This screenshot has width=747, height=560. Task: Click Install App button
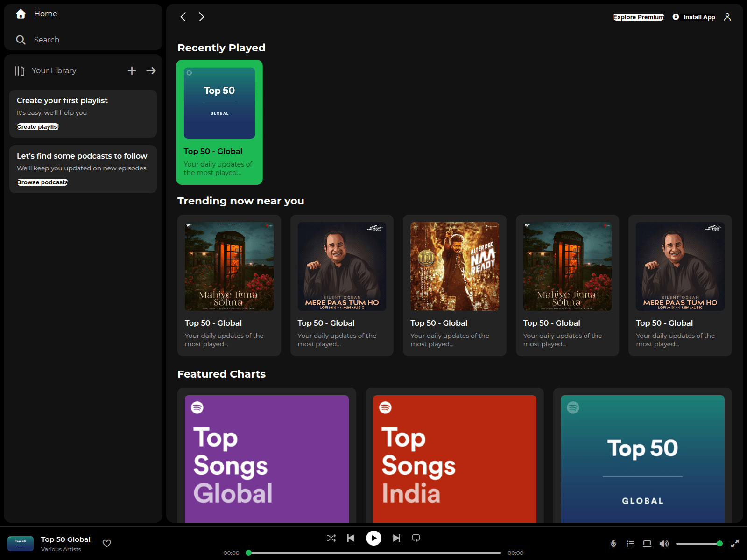click(x=694, y=17)
